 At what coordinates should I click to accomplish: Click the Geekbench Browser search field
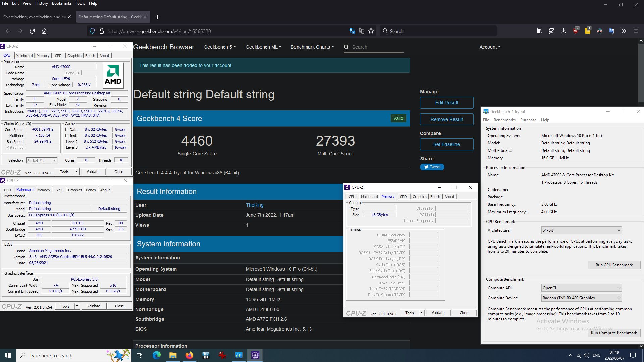[377, 47]
